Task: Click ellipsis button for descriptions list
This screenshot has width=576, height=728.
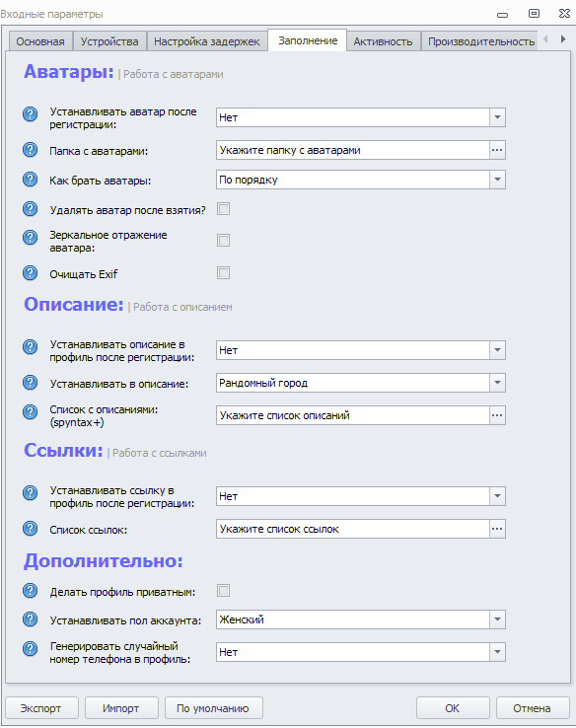Action: point(497,415)
